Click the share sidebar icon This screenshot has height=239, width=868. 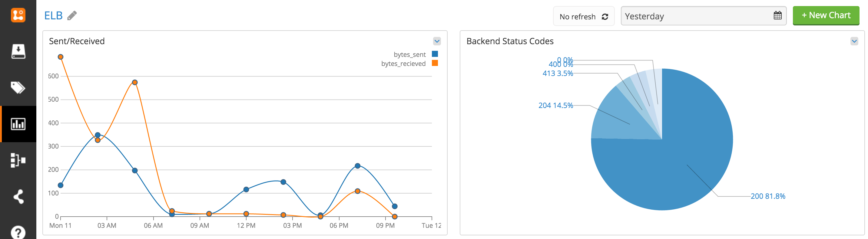[x=18, y=197]
